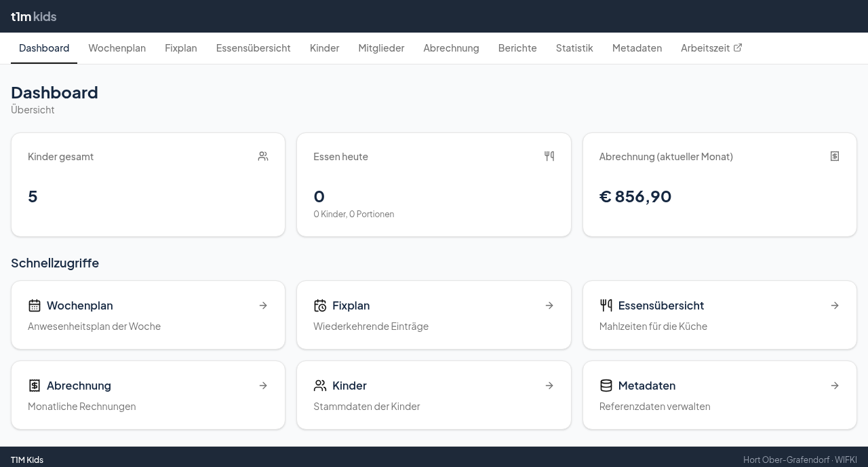Viewport: 868px width, 467px height.
Task: Click the people icon in Kinder gesamt card
Action: 263,156
